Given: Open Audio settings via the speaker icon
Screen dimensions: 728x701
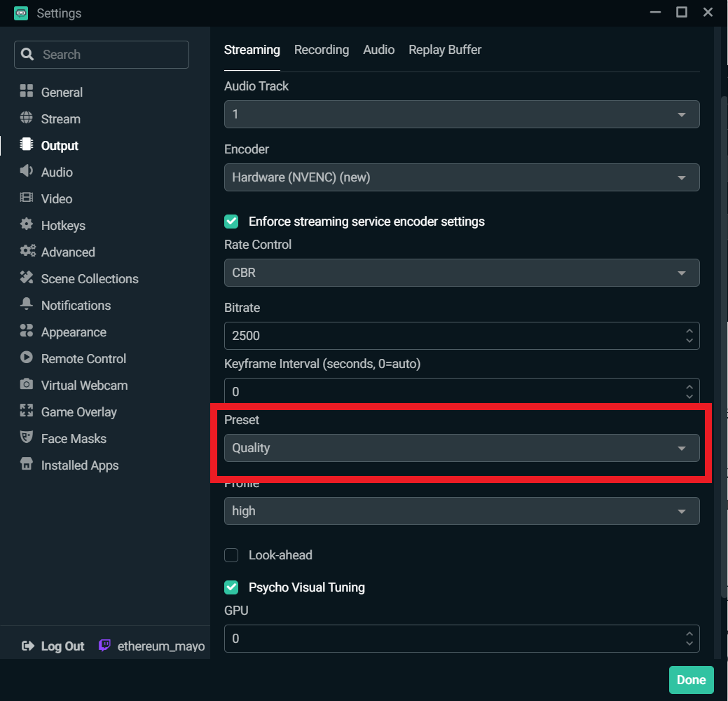Looking at the screenshot, I should click(x=27, y=171).
